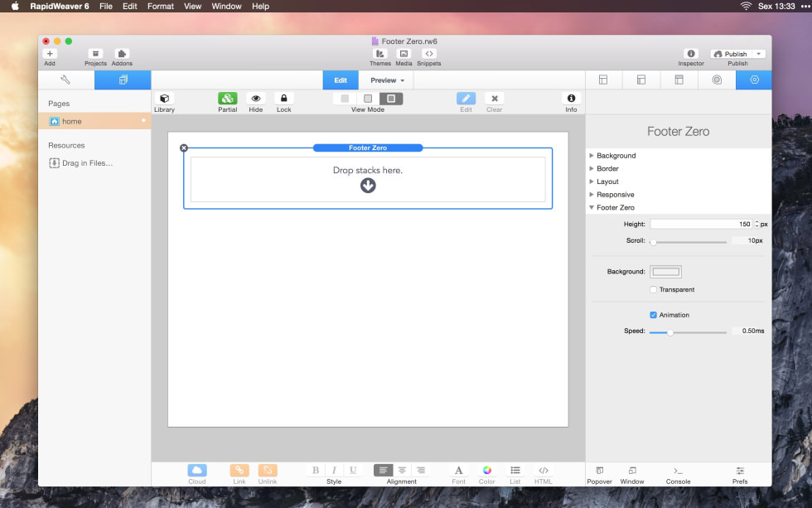Click the Publish button

(x=731, y=54)
